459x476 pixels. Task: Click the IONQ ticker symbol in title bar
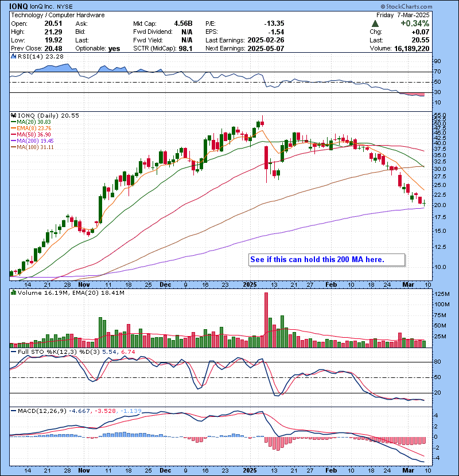[18, 6]
